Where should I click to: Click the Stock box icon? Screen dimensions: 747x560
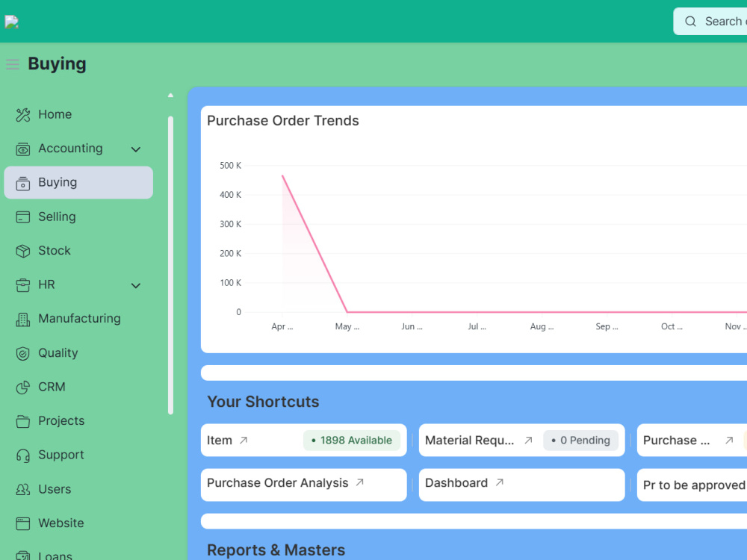click(x=23, y=251)
